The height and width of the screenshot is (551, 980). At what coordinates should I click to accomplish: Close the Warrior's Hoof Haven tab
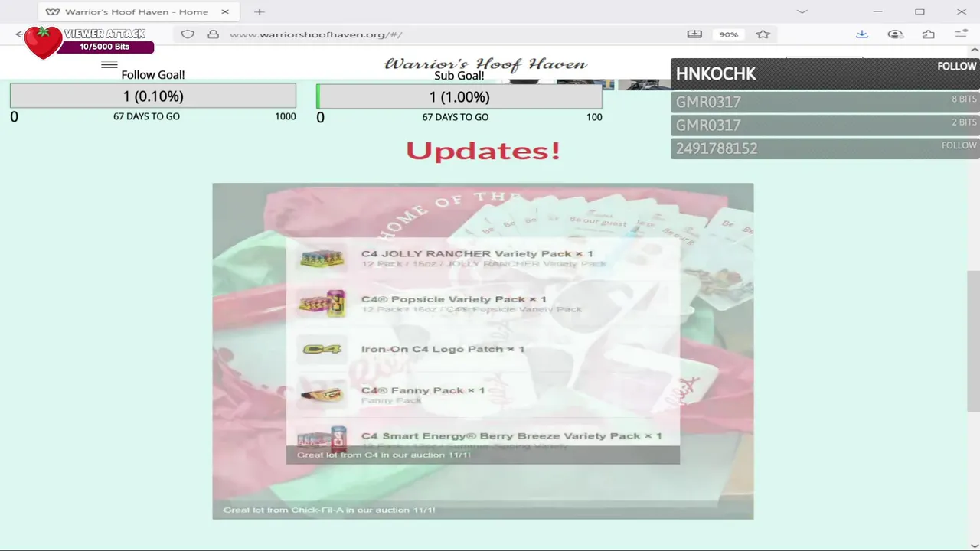pyautogui.click(x=224, y=11)
